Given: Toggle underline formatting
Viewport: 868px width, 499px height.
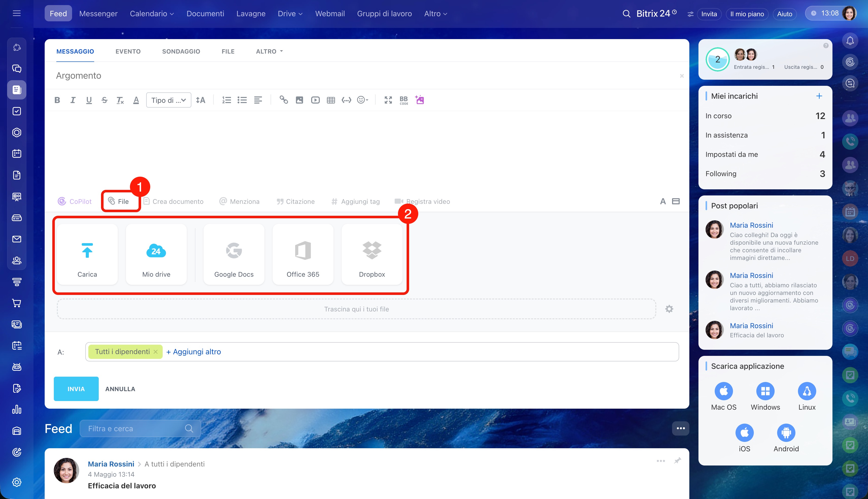Looking at the screenshot, I should [x=89, y=100].
